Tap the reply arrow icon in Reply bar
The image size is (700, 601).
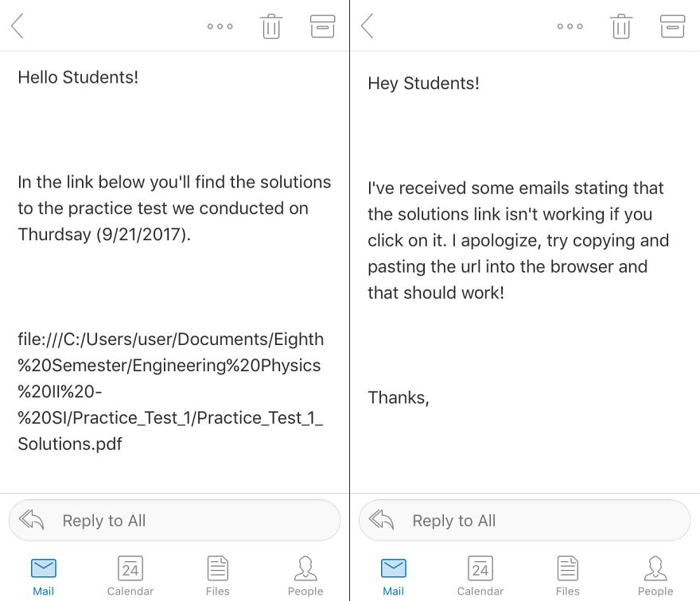pyautogui.click(x=32, y=520)
